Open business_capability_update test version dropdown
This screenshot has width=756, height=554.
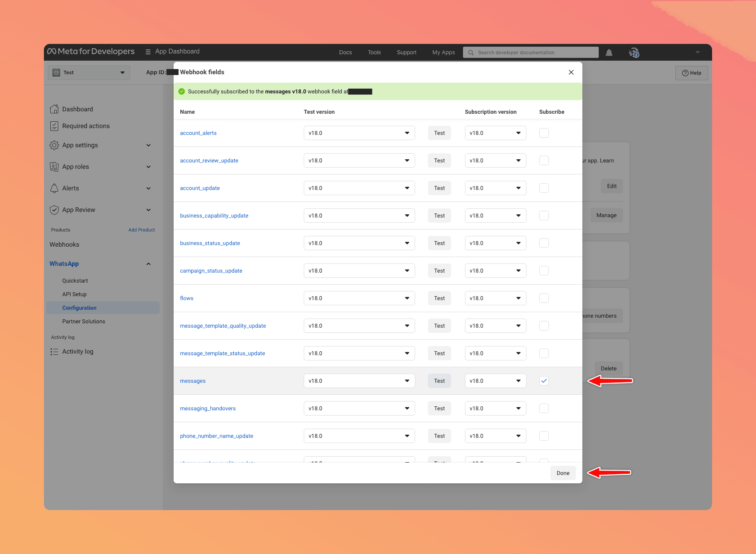coord(359,216)
